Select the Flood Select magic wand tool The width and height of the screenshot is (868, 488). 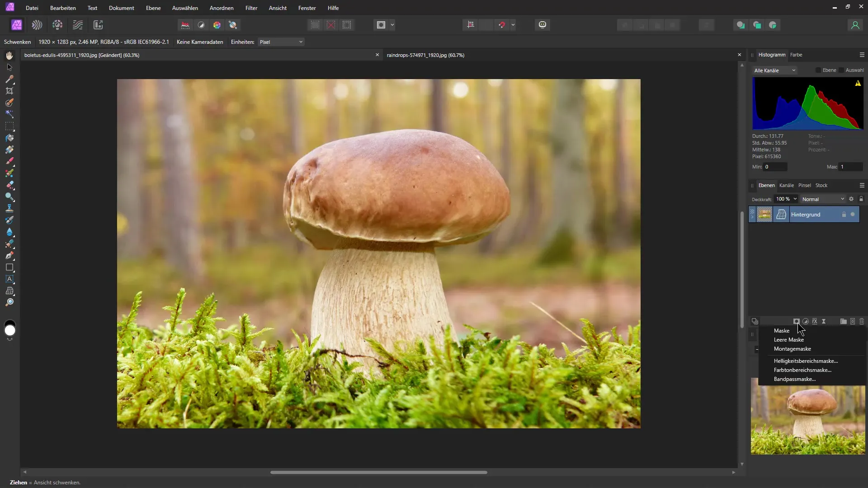click(9, 114)
